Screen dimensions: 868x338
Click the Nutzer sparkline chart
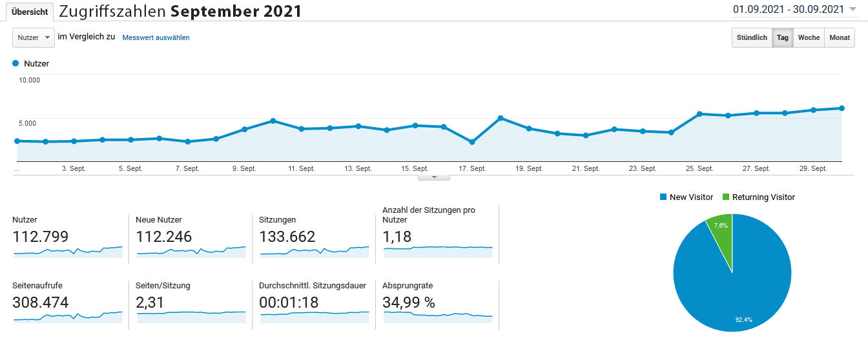(x=68, y=251)
